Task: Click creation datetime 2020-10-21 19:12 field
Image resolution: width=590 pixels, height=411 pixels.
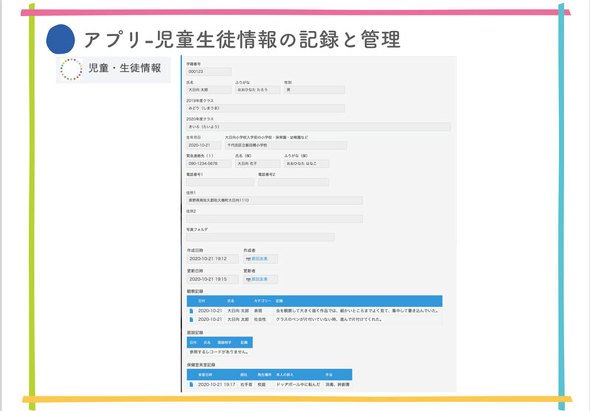Action: (213, 259)
